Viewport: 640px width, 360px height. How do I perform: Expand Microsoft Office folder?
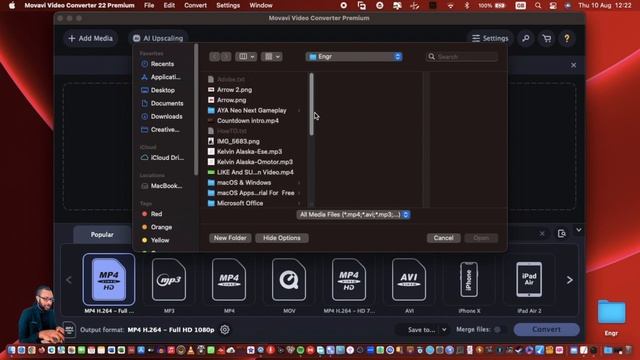[x=299, y=203]
